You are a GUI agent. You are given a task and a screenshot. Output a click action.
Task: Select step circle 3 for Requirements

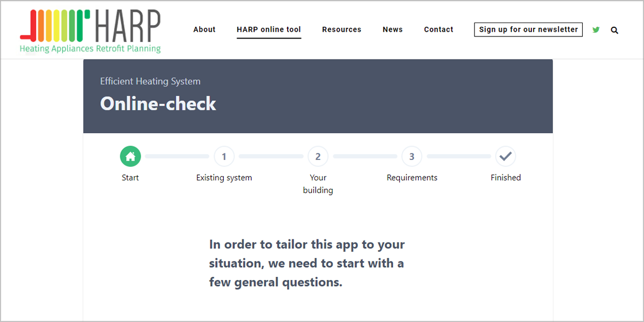[412, 156]
